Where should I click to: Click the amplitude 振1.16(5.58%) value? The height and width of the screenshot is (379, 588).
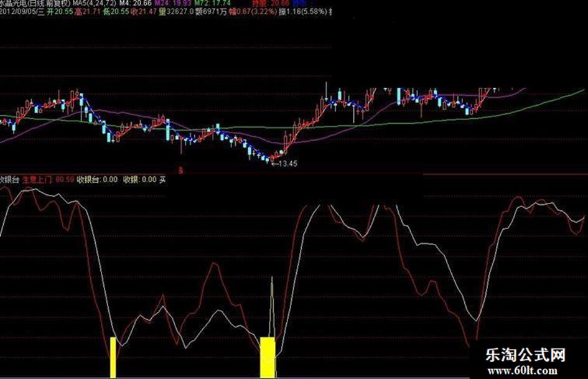[303, 12]
